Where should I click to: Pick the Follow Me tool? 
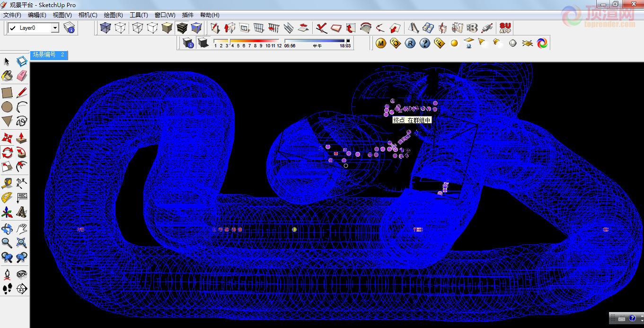pyautogui.click(x=21, y=152)
